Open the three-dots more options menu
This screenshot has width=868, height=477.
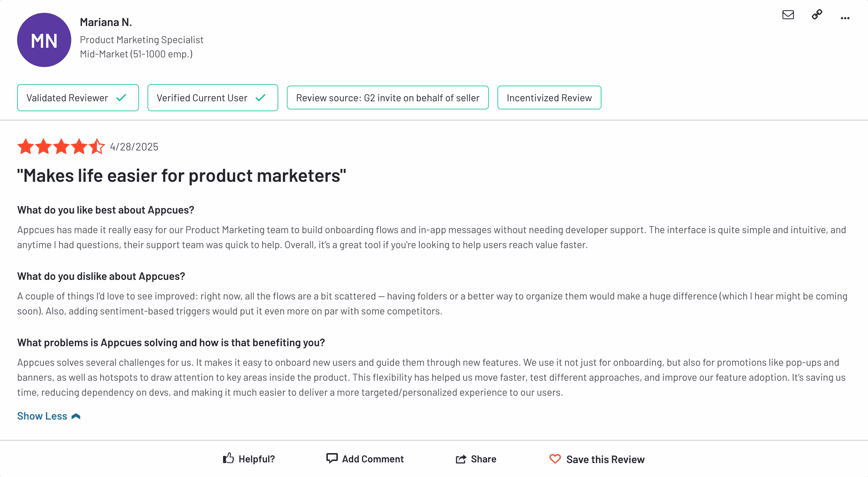pyautogui.click(x=845, y=18)
